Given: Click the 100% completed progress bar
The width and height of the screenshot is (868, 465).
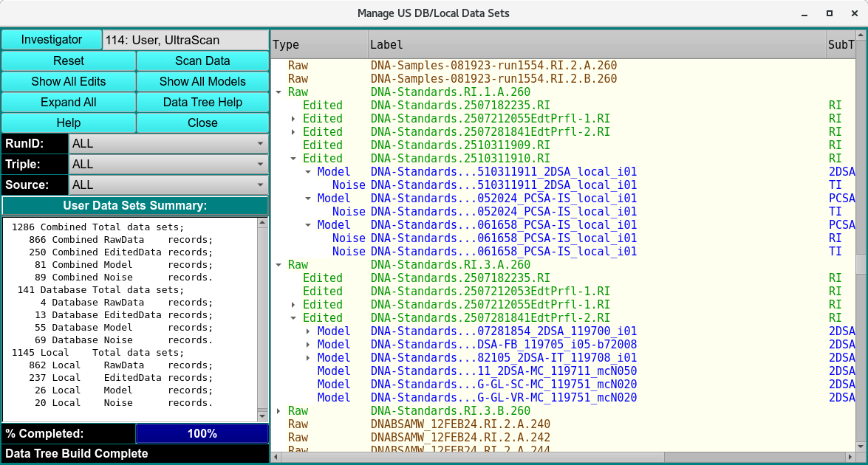Looking at the screenshot, I should [202, 433].
